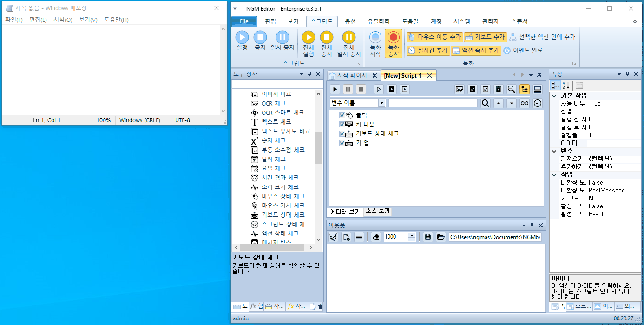Image resolution: width=644 pixels, height=325 pixels.
Task: Collapse 작업 property group
Action: (554, 175)
